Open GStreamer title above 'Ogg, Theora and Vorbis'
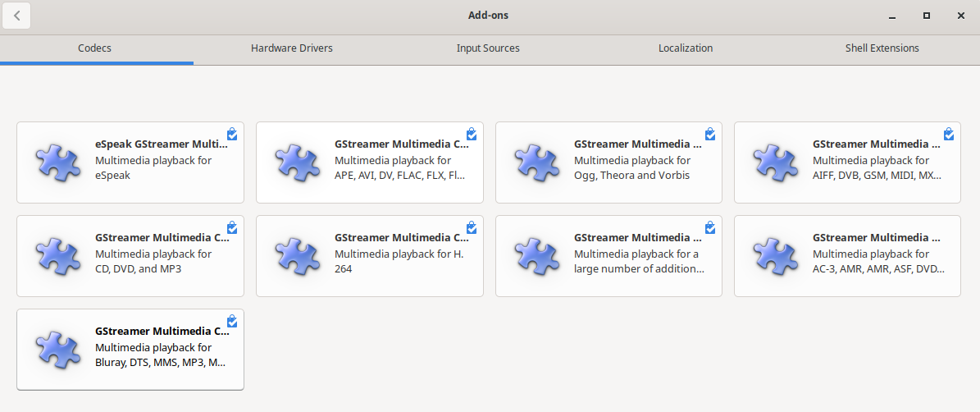The width and height of the screenshot is (980, 412). [x=638, y=144]
